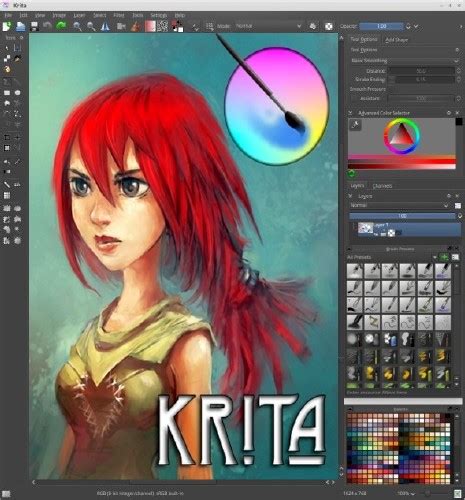Switch to the Tool Options tab

click(364, 39)
